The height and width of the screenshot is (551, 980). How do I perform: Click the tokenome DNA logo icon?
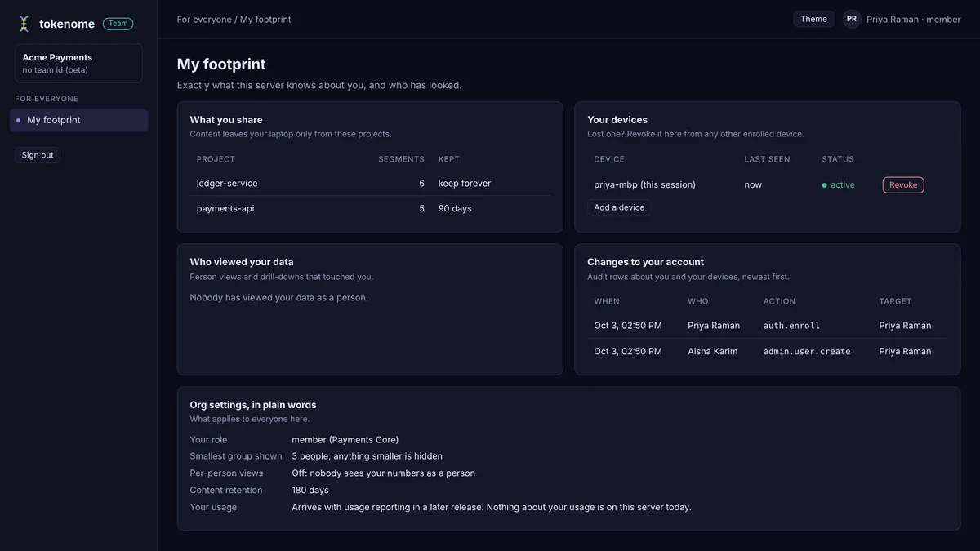tap(24, 24)
